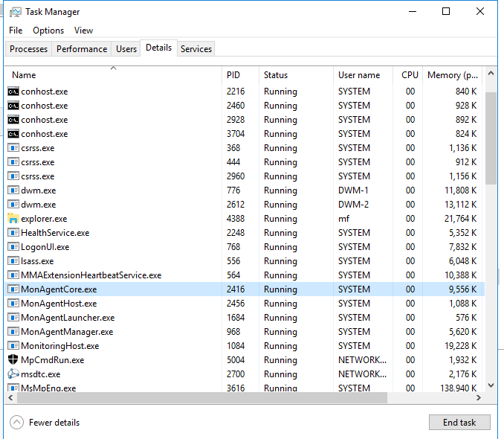The image size is (504, 439).
Task: Click the mf user name cell
Action: (343, 219)
